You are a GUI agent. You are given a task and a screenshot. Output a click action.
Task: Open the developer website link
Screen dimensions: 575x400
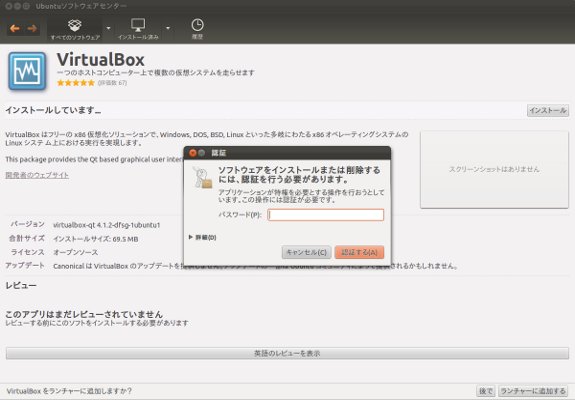pyautogui.click(x=37, y=175)
